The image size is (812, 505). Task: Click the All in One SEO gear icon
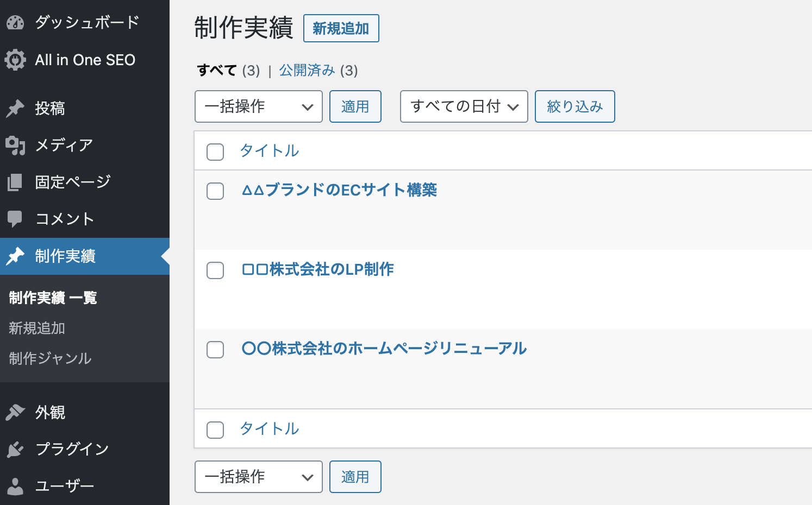[15, 60]
